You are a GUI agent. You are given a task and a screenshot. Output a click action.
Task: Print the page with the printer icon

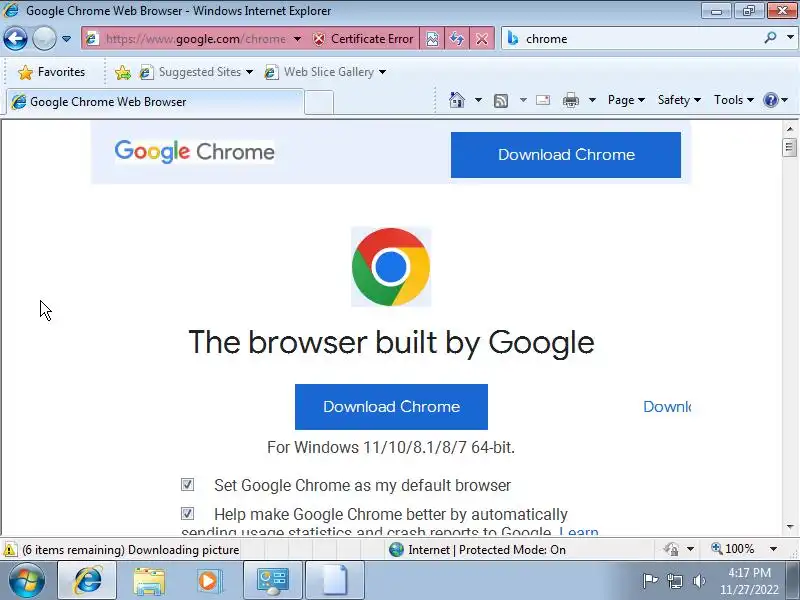click(x=571, y=100)
